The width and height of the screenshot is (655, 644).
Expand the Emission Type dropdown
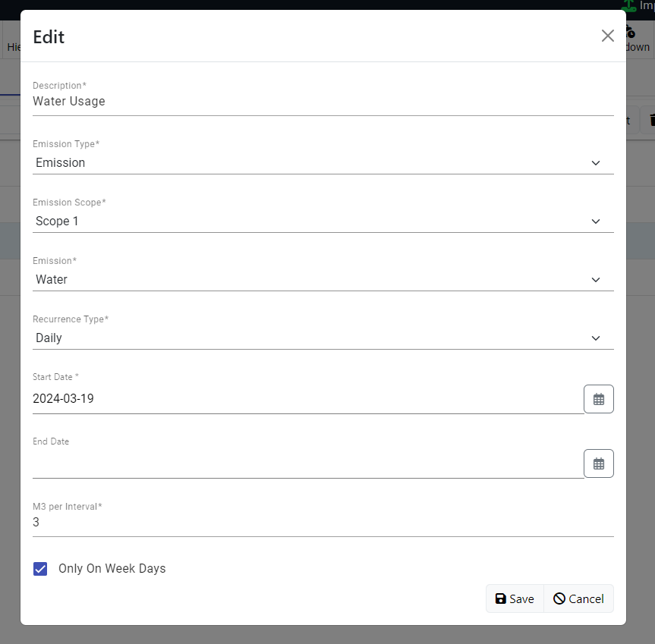coord(323,163)
